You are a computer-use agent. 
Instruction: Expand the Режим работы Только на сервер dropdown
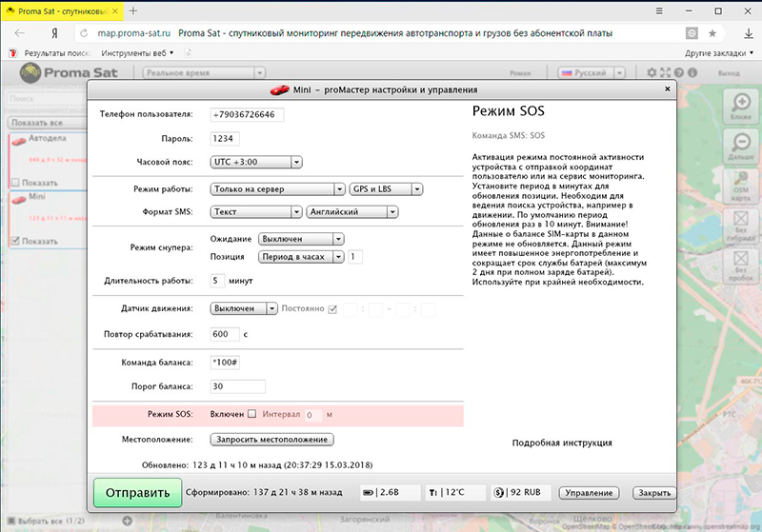(x=277, y=188)
